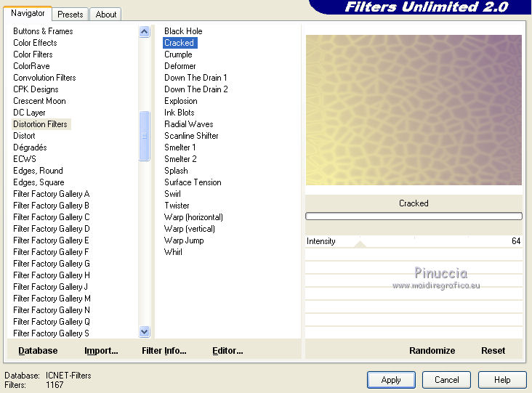Select Color Effects category
Viewport: 532px width, 393px height.
click(x=35, y=43)
